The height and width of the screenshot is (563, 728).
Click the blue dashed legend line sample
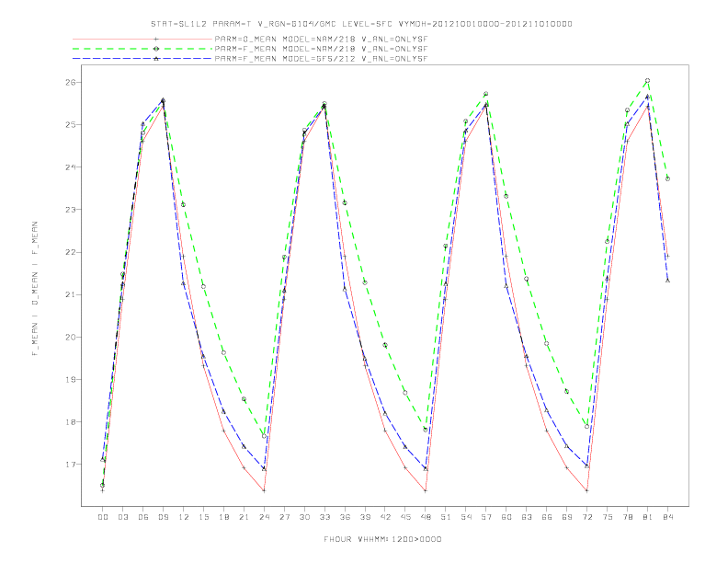tap(142, 59)
